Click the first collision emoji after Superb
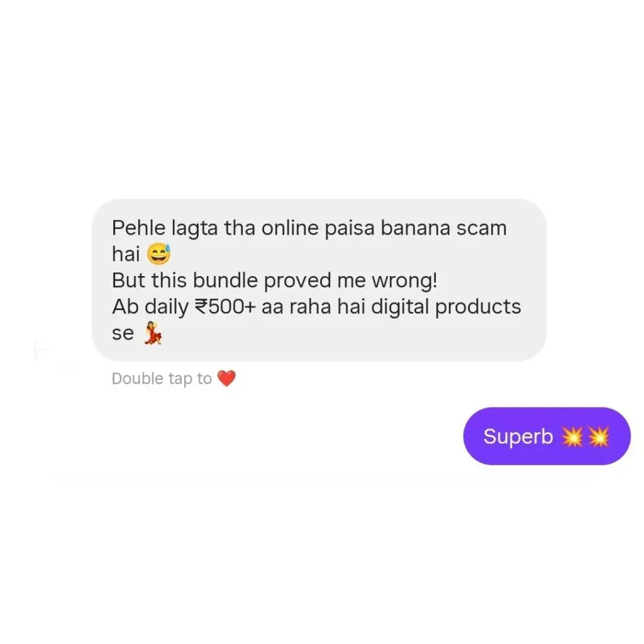 [x=572, y=436]
